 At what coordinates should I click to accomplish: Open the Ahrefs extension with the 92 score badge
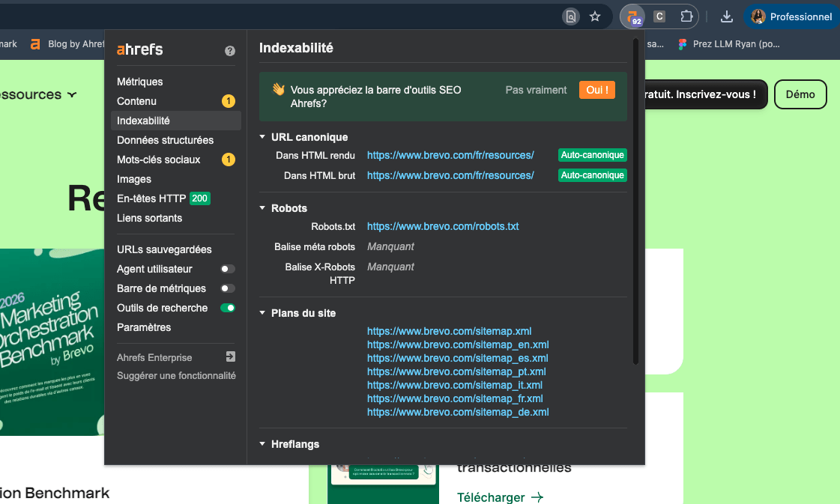[633, 16]
